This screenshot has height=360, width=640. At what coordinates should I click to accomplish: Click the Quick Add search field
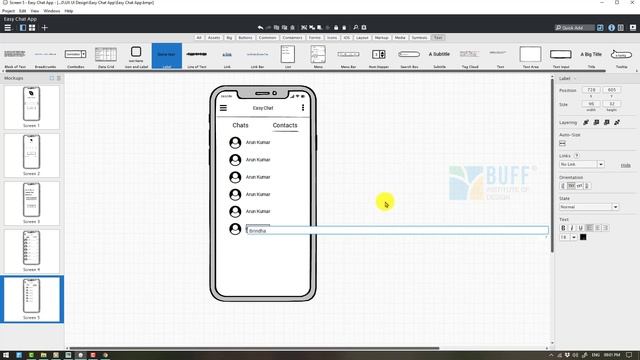(574, 28)
